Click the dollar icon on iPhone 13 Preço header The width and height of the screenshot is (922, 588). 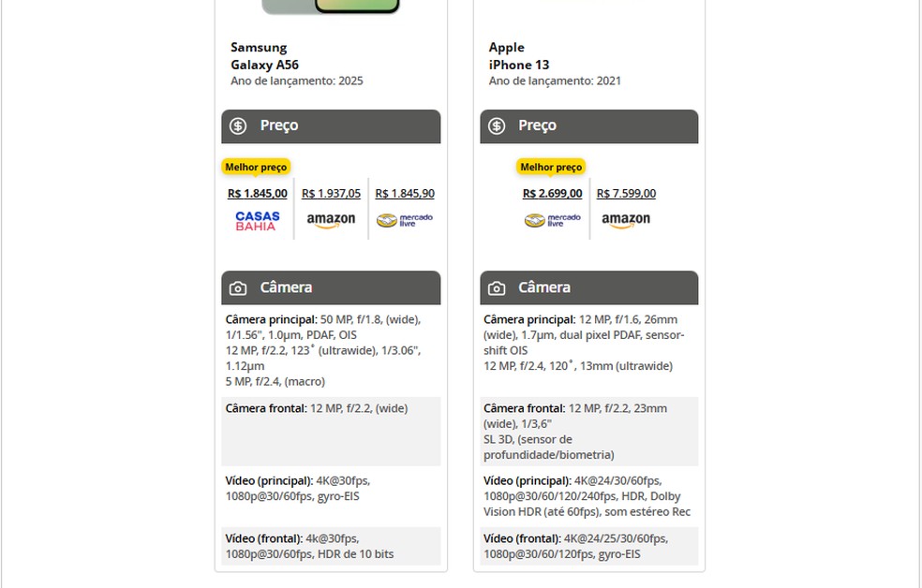496,125
